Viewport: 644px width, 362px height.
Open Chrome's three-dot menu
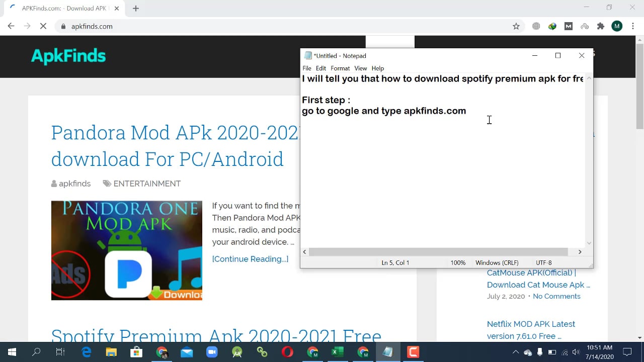(633, 26)
